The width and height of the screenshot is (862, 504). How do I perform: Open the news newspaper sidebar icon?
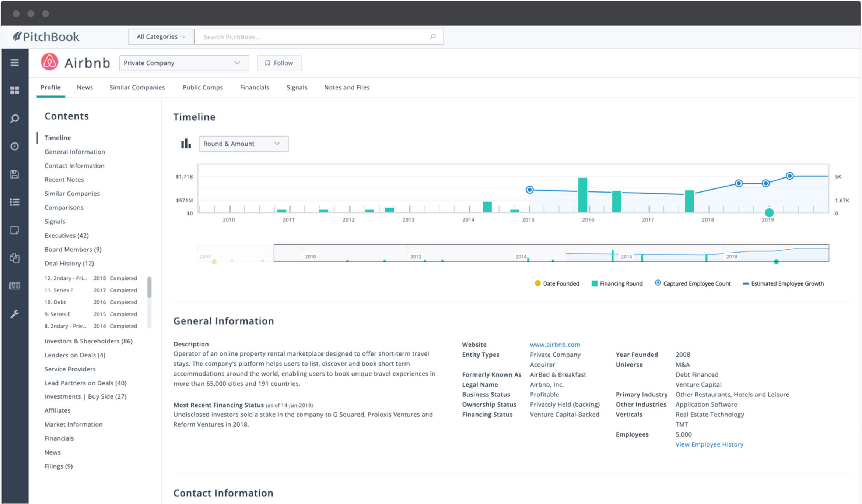(14, 286)
